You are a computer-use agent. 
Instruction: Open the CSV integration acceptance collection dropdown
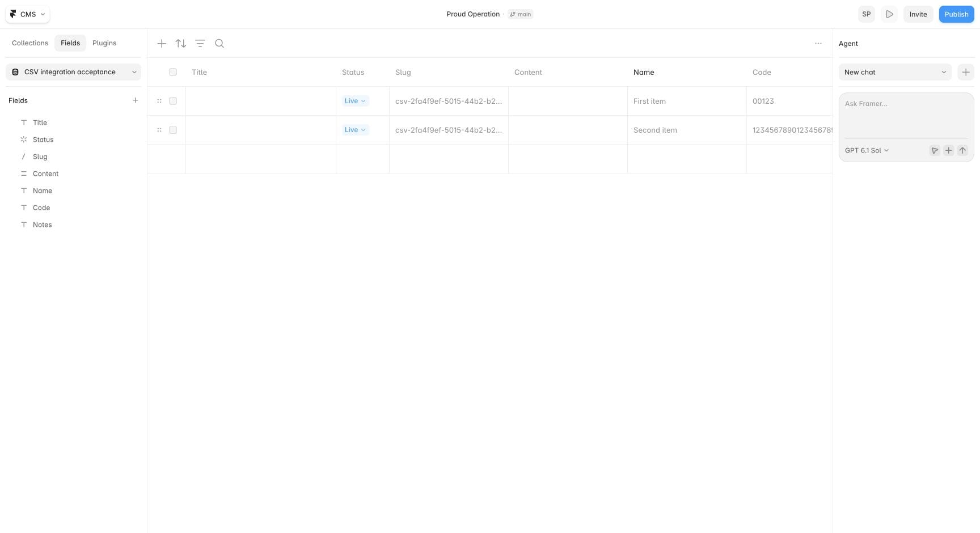coord(73,72)
